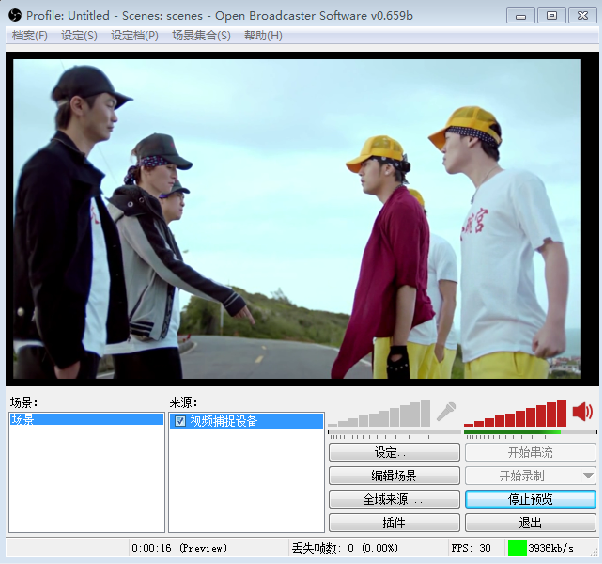Image resolution: width=602 pixels, height=564 pixels.
Task: Click the 退出 button
Action: coord(530,523)
